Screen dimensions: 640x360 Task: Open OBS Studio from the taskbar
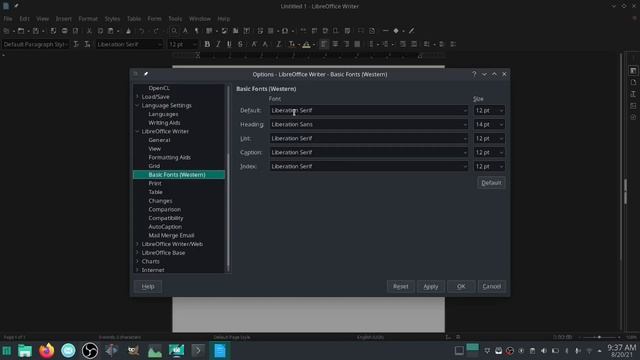pos(90,351)
